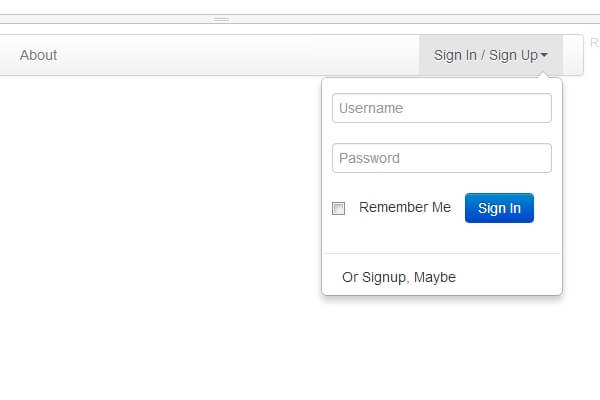Click the About navigation link

click(x=38, y=55)
